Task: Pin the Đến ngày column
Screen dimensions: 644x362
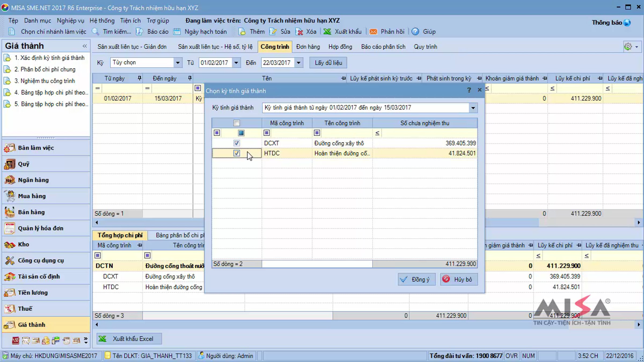Action: coord(190,78)
